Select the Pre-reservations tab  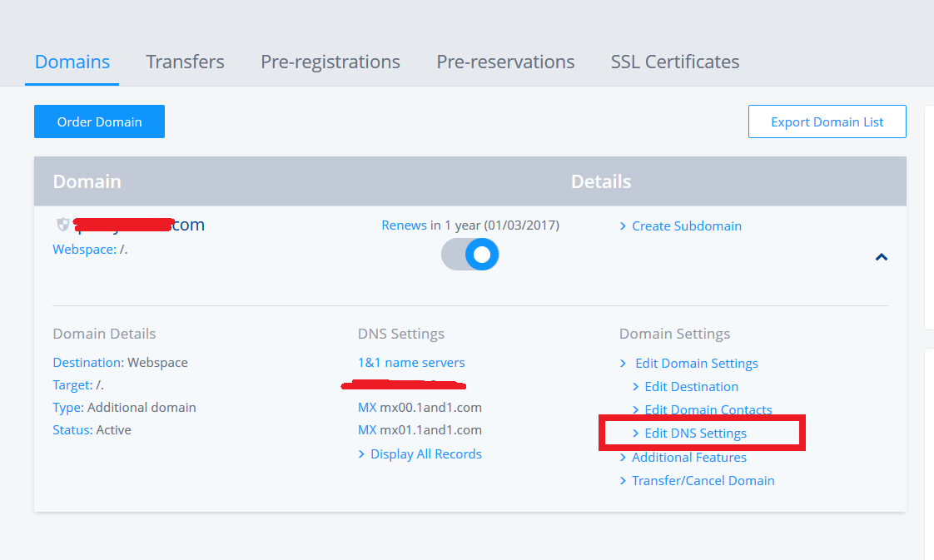pos(505,62)
